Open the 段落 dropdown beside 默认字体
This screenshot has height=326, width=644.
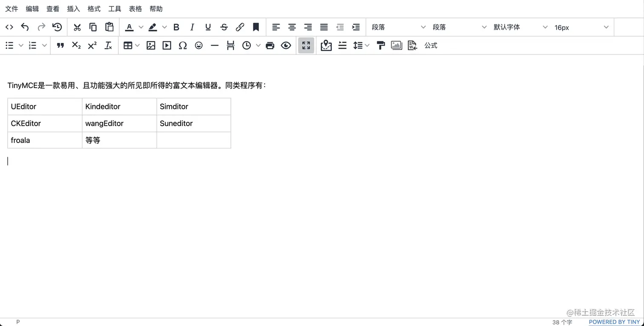click(x=459, y=27)
